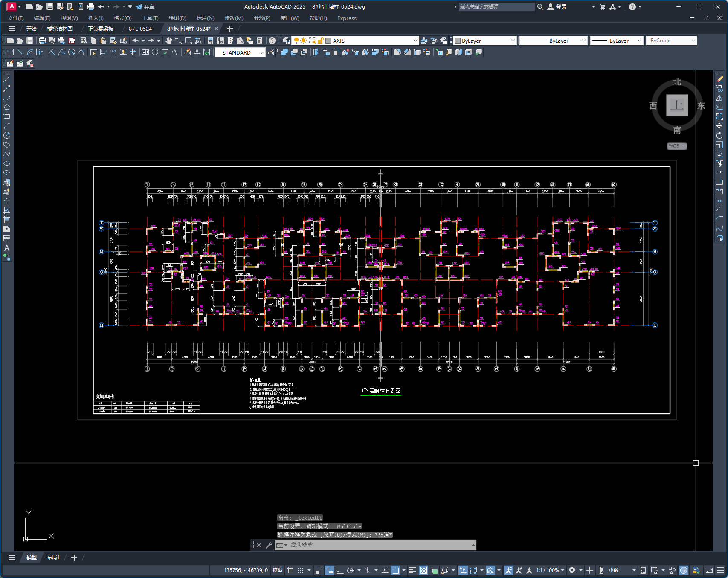Toggle Snap mode dots in status bar
728x578 pixels.
click(x=301, y=570)
